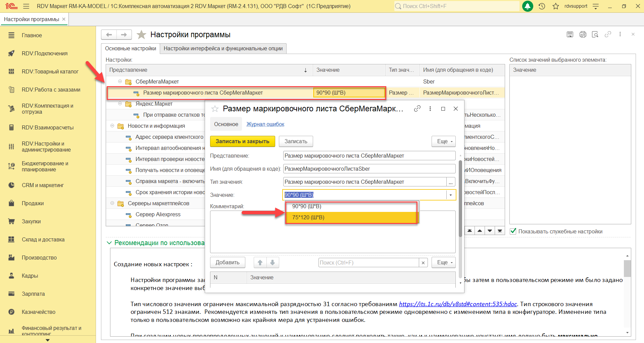Click the save diskette icon

point(570,34)
